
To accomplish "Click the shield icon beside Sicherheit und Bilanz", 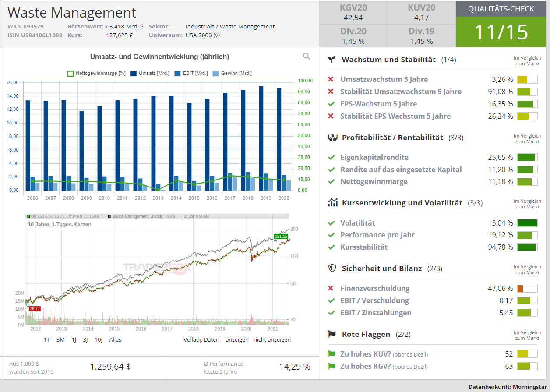I will pyautogui.click(x=332, y=268).
